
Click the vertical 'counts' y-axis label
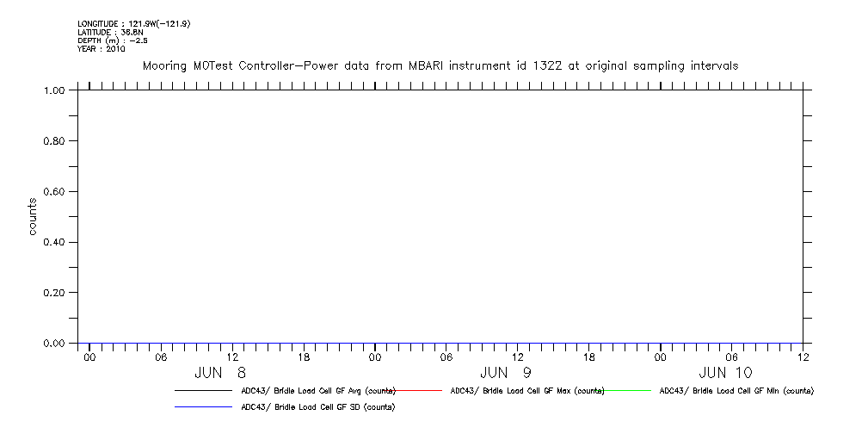[x=33, y=216]
